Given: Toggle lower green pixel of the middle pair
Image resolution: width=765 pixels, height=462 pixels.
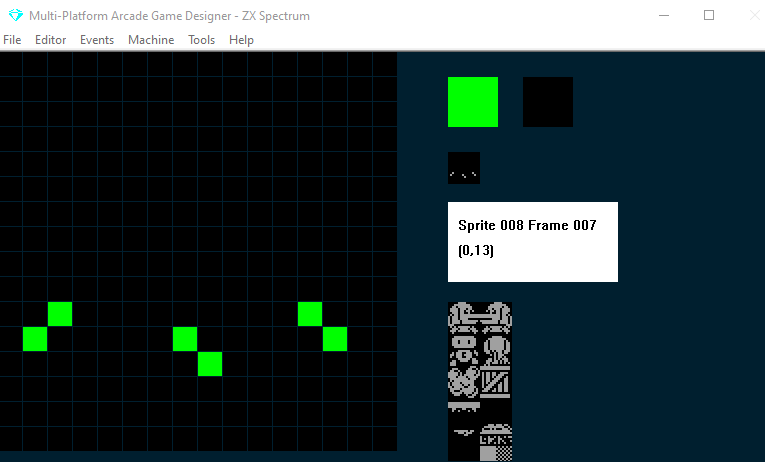Looking at the screenshot, I should (210, 364).
